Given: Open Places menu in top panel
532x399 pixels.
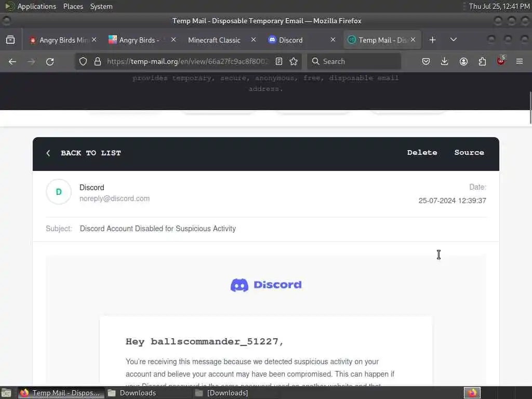Looking at the screenshot, I should pos(73,6).
